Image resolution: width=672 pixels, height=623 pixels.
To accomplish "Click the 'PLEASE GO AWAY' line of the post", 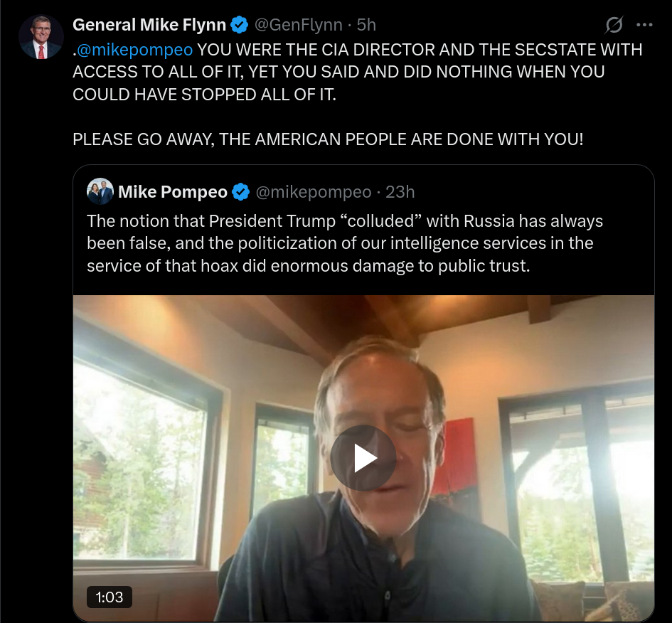I will click(x=328, y=139).
